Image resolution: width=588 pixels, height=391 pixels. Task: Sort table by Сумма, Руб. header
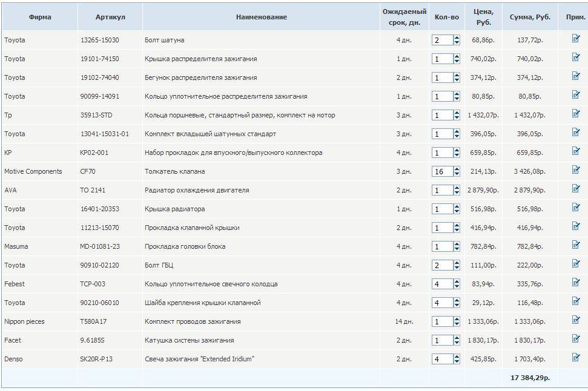[530, 17]
